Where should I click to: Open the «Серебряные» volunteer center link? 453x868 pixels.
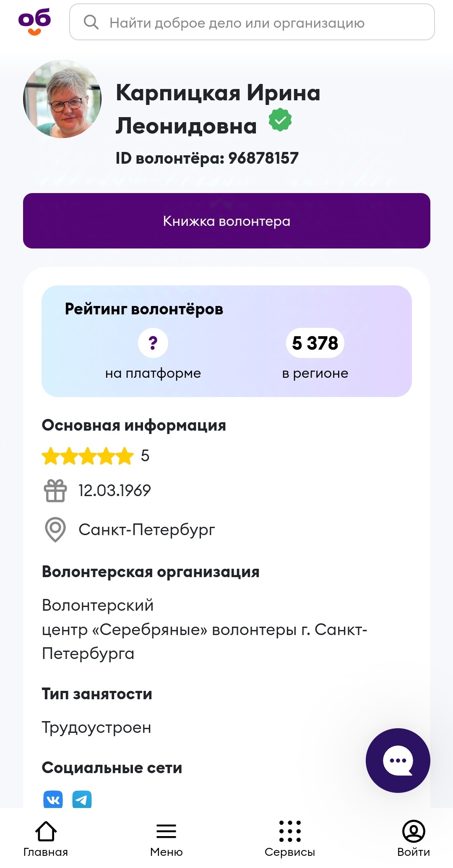click(204, 630)
